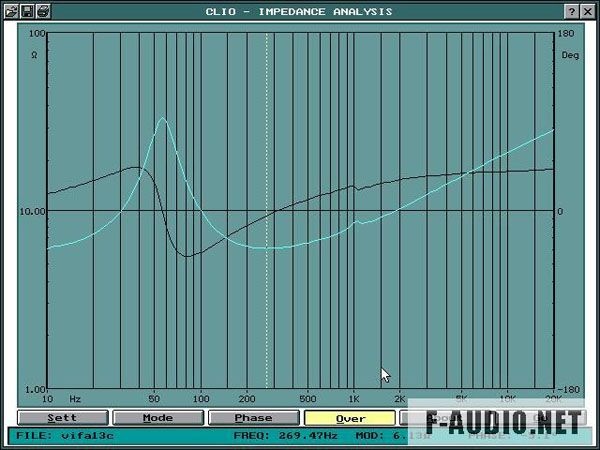The image size is (600, 450).
Task: Click the Mode button
Action: pyautogui.click(x=158, y=418)
